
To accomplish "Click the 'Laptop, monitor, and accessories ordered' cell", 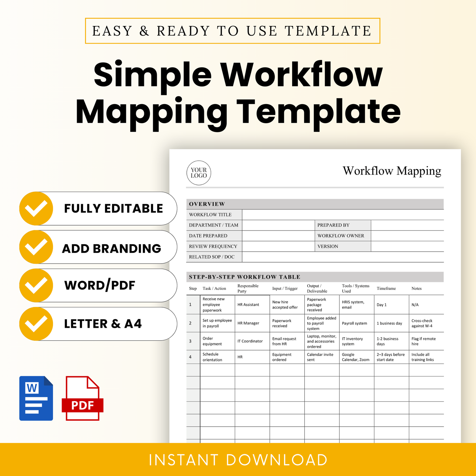I will point(322,341).
